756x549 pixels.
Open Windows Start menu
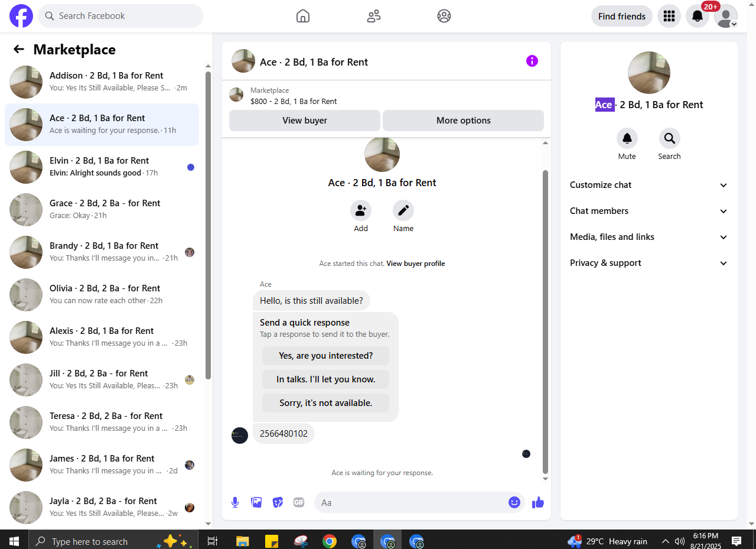pos(14,541)
